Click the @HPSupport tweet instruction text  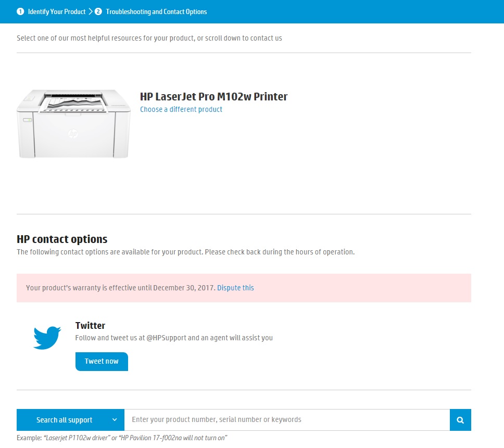point(174,338)
